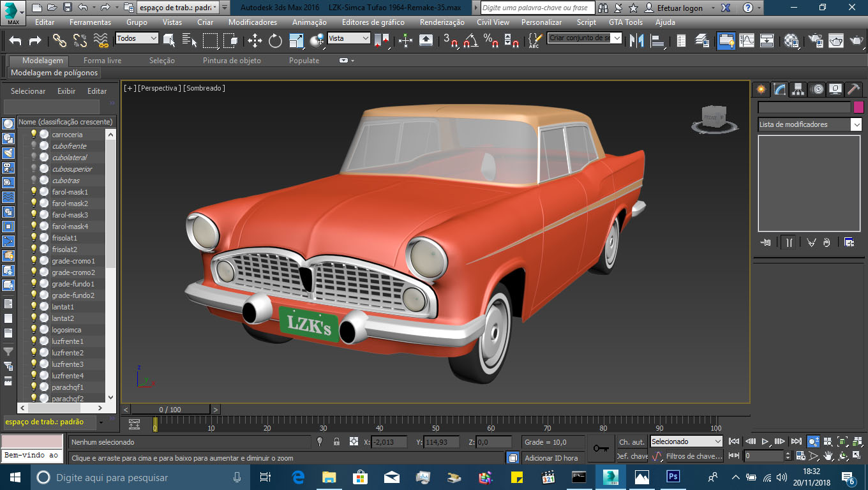Open the Curve Editor from toolbar
The height and width of the screenshot is (490, 868).
[746, 41]
